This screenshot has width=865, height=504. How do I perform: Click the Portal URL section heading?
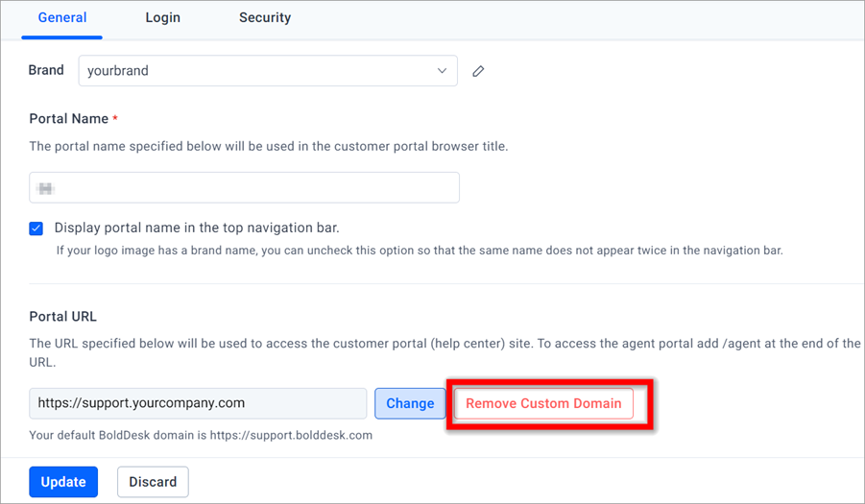click(63, 317)
